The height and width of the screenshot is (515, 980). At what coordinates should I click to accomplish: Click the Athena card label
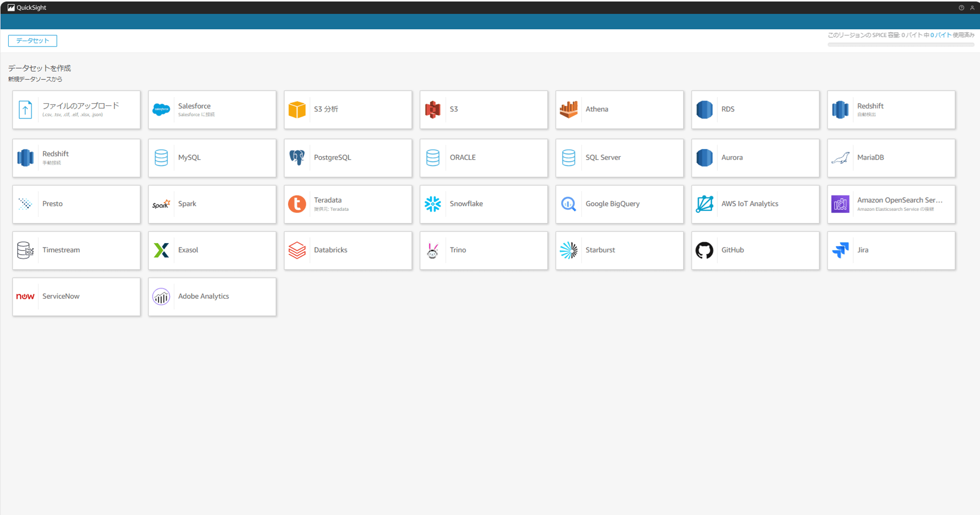tap(597, 109)
